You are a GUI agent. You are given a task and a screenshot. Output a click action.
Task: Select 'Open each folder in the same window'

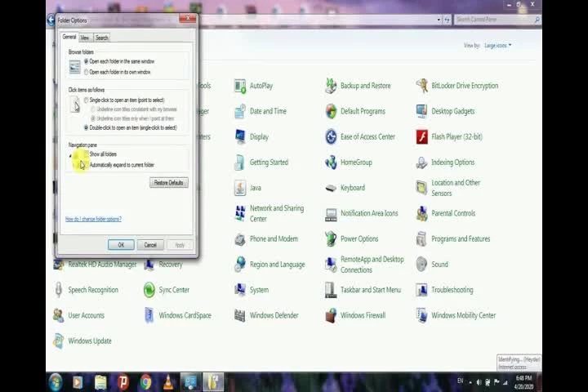[87, 61]
